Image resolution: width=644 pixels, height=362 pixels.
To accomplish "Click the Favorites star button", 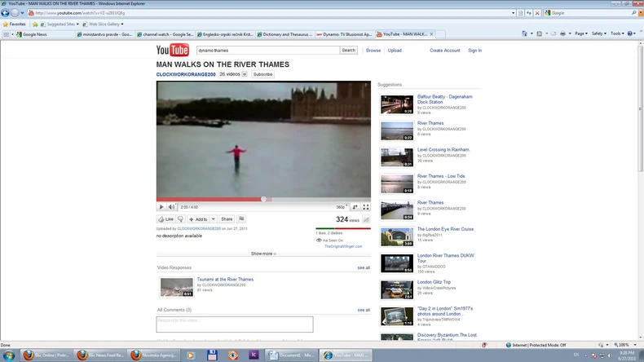I will pos(15,24).
